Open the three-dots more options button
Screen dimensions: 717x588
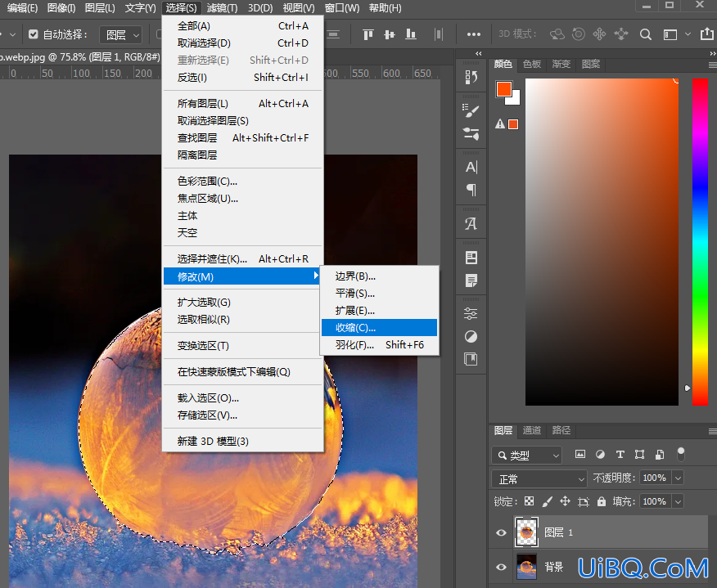coord(473,34)
